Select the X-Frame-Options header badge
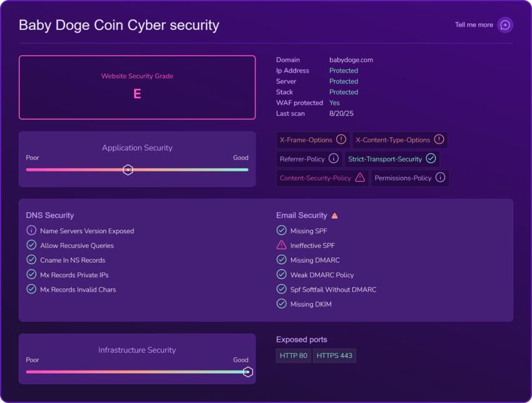The width and height of the screenshot is (532, 403). (312, 140)
